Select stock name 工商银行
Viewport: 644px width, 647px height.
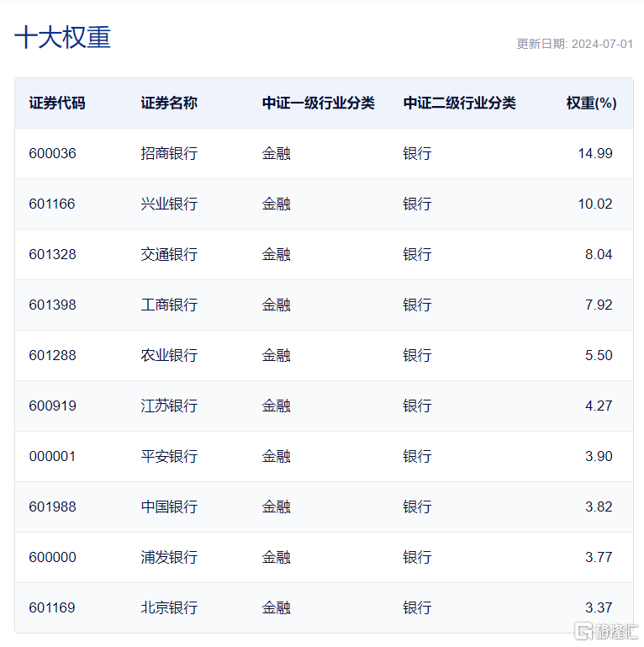point(169,305)
